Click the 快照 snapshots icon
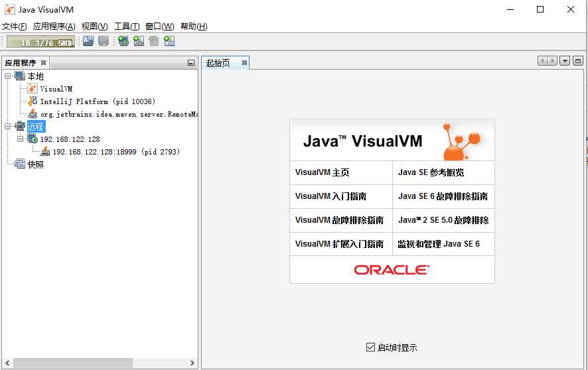The width and height of the screenshot is (588, 370). point(20,164)
